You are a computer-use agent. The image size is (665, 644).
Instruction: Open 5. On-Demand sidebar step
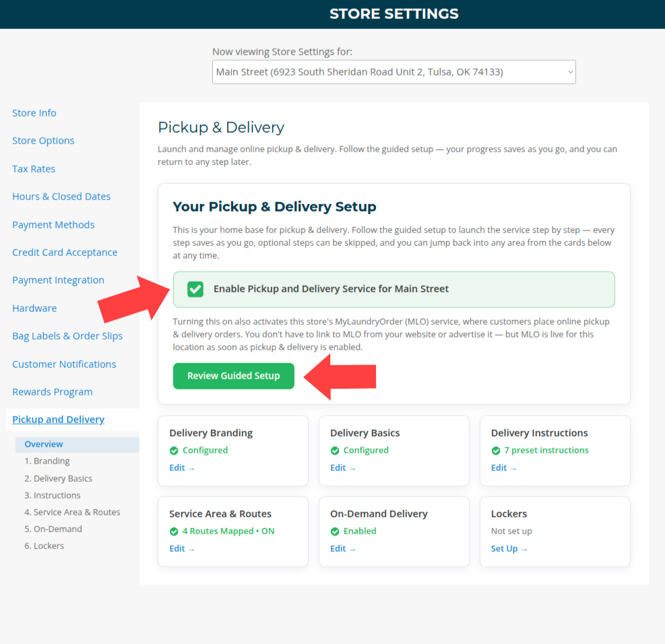(53, 529)
